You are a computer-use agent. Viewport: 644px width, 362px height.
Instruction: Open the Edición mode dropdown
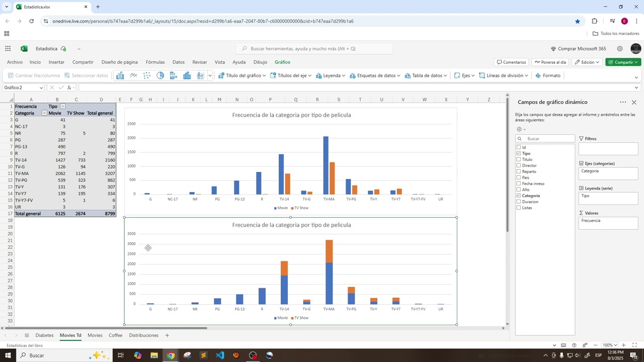(587, 62)
